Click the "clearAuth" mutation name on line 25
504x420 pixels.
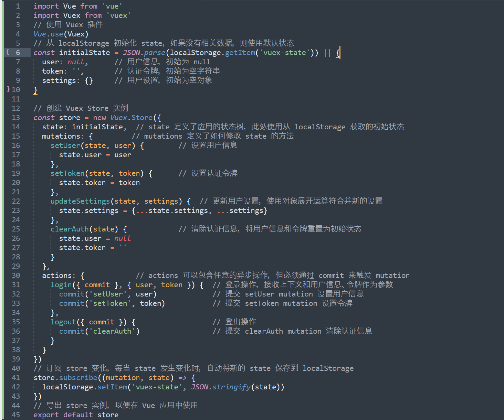(x=70, y=229)
